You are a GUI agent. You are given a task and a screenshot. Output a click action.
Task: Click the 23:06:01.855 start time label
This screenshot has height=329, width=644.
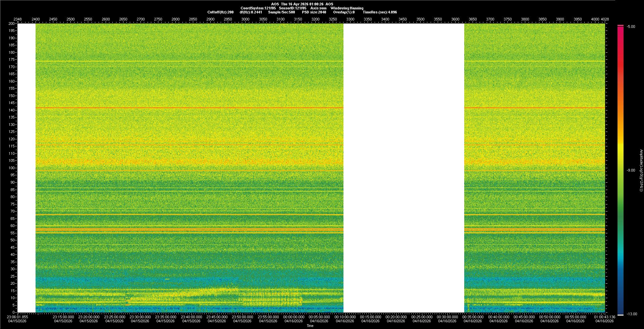point(17,317)
